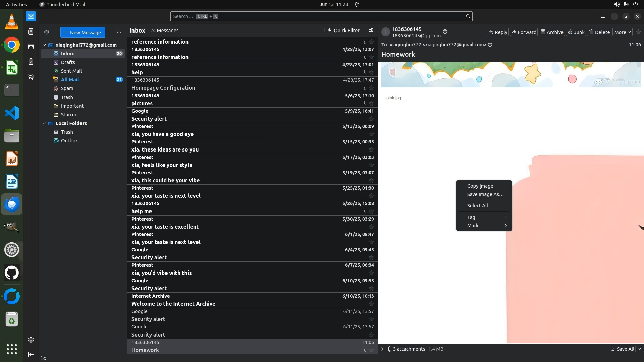644x362 pixels.
Task: Choose Save Image As from context menu
Action: point(485,194)
